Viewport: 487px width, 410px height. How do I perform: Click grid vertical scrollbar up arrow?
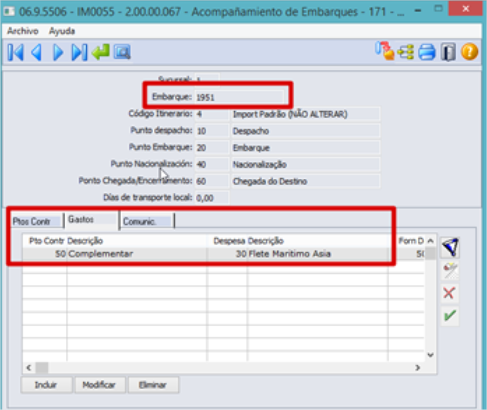(430, 241)
